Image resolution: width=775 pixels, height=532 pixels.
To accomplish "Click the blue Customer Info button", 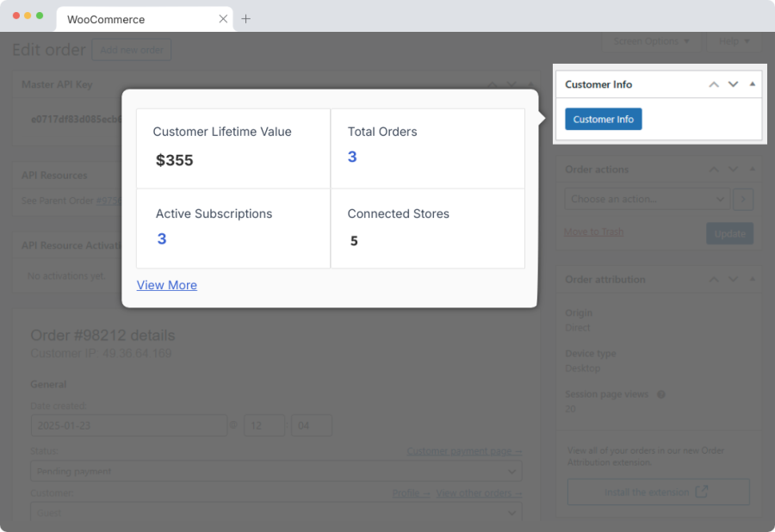I will pyautogui.click(x=603, y=119).
